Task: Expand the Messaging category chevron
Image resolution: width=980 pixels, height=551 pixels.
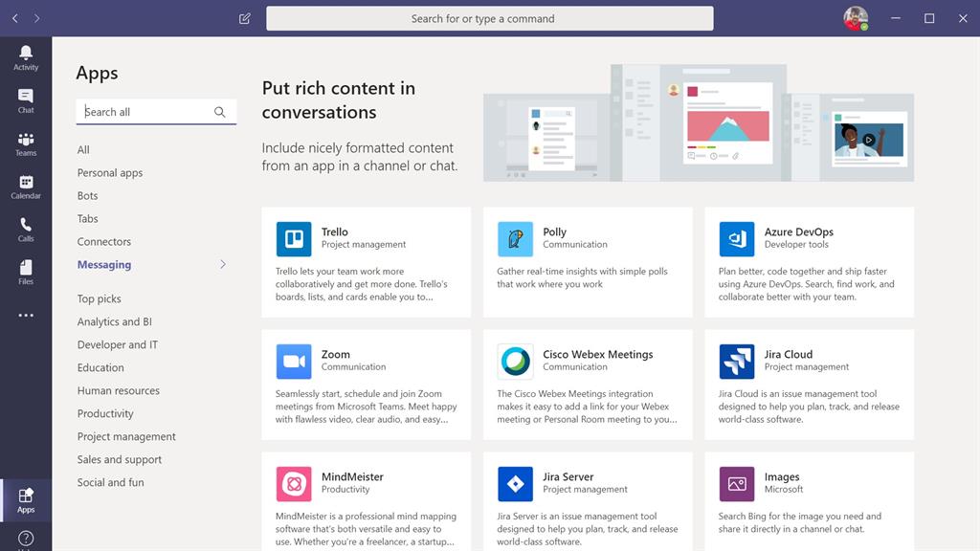Action: [223, 264]
